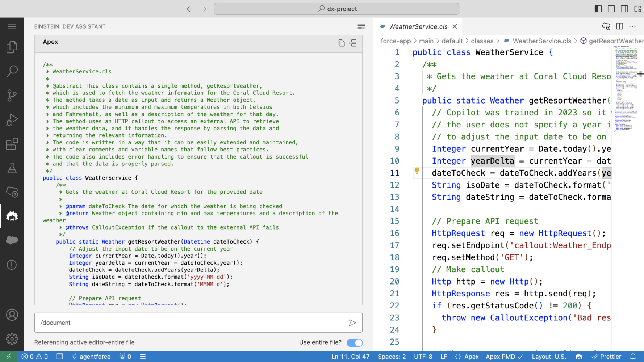644x362 pixels.
Task: Open the getResortWeather breadcrumb dropdown
Action: tap(615, 41)
